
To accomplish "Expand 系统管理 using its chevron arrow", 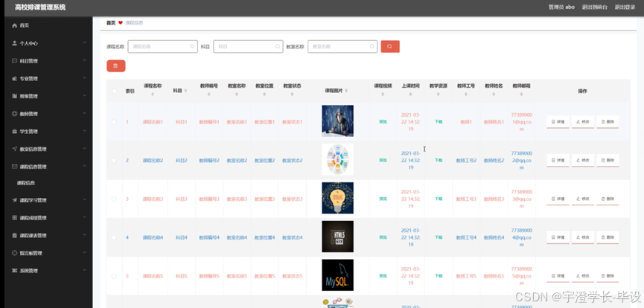I will (x=84, y=271).
